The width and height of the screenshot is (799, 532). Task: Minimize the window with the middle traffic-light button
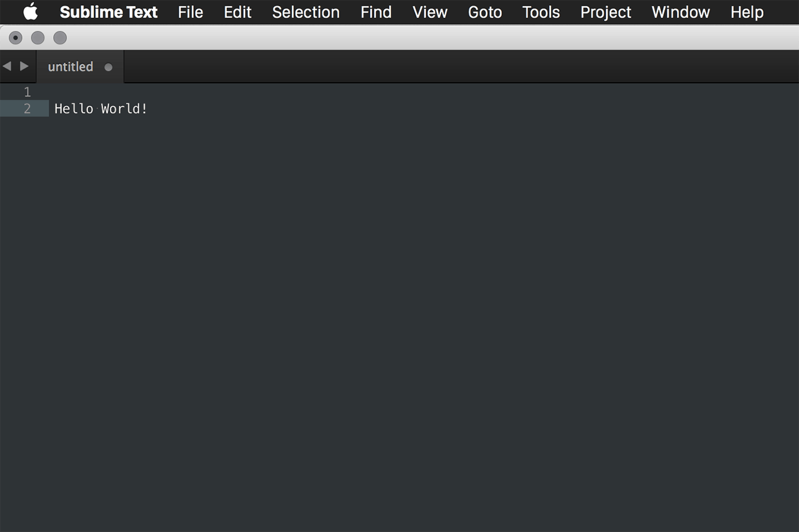38,38
